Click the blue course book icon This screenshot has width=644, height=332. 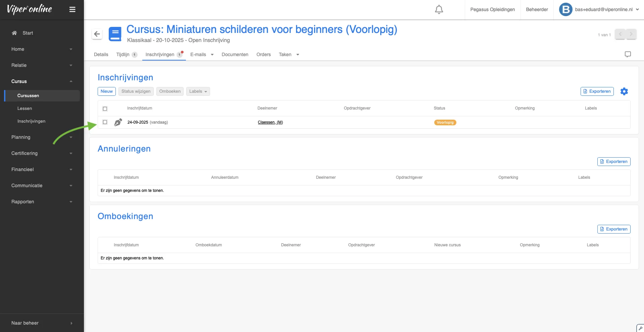[x=115, y=34]
